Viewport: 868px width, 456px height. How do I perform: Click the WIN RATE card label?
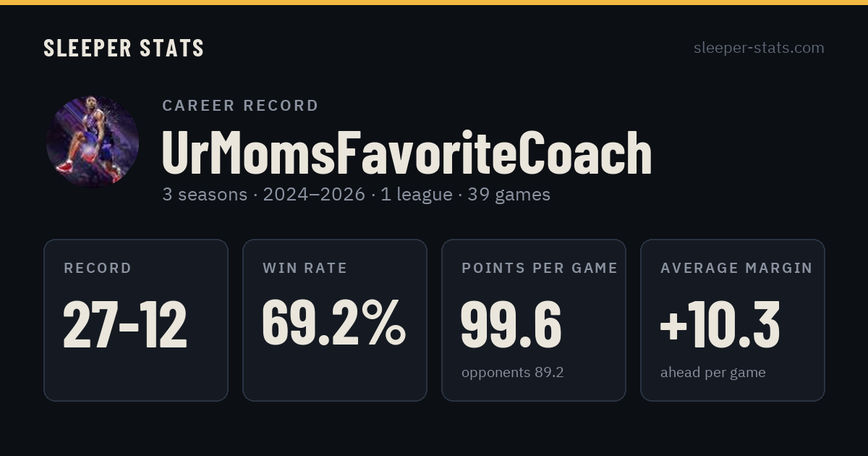tap(305, 269)
